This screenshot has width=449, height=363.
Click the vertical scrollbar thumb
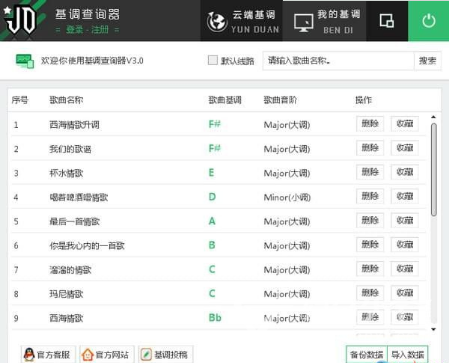[434, 170]
